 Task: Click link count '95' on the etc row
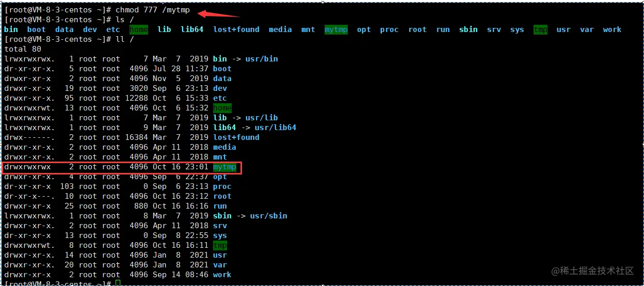click(69, 98)
